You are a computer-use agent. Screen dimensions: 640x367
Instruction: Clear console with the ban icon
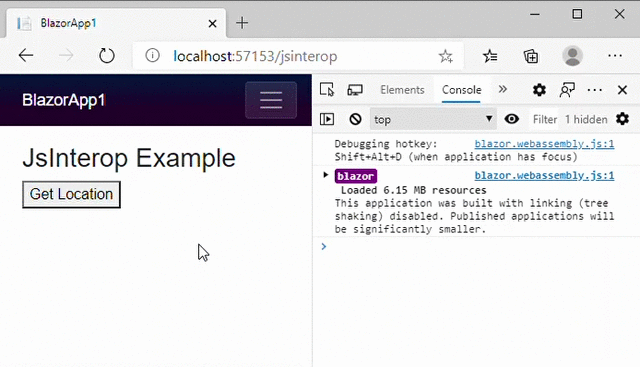pos(355,119)
